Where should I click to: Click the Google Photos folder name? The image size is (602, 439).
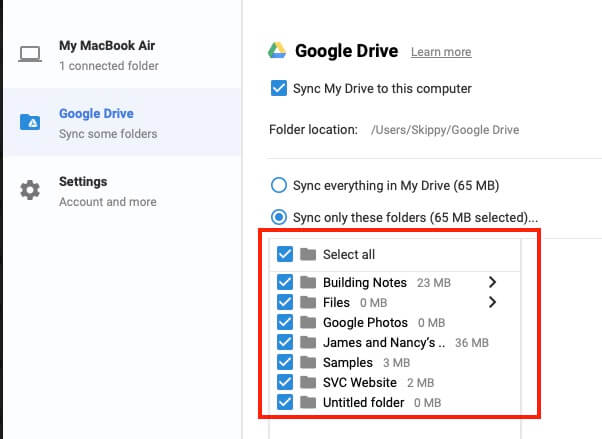point(365,323)
